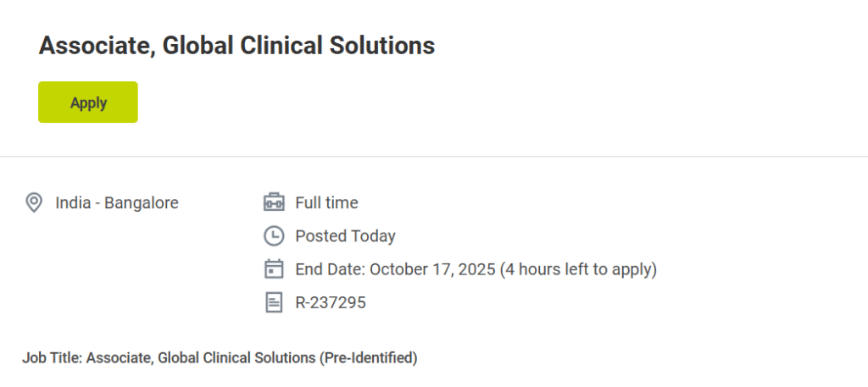
Task: Click the bold Job Title: label
Action: pos(52,358)
